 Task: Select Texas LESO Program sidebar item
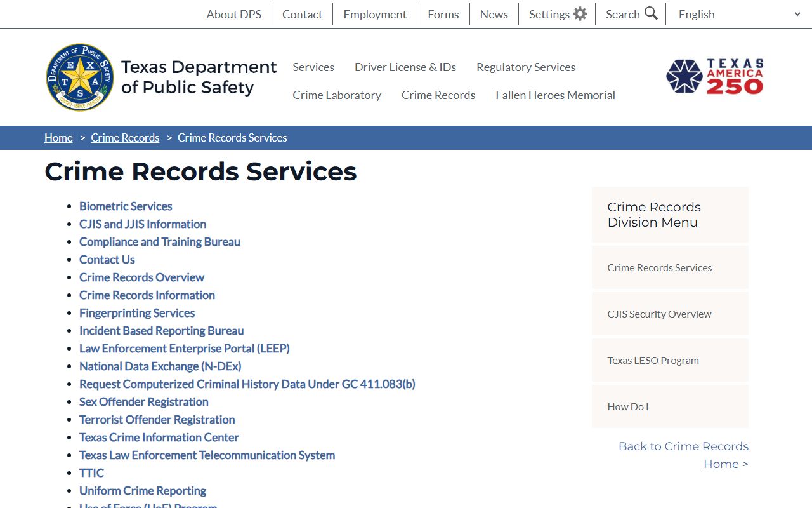pyautogui.click(x=670, y=360)
